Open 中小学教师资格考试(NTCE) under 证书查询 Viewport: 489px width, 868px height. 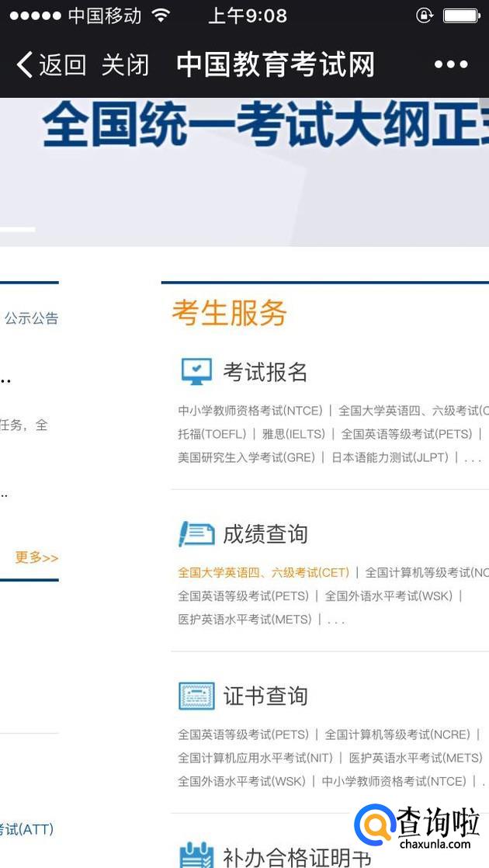point(394,781)
